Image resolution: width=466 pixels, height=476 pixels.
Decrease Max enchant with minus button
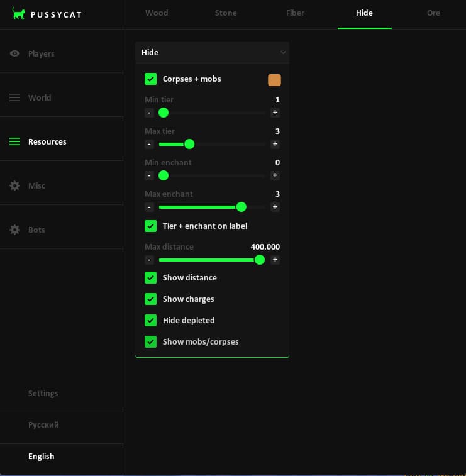point(149,207)
